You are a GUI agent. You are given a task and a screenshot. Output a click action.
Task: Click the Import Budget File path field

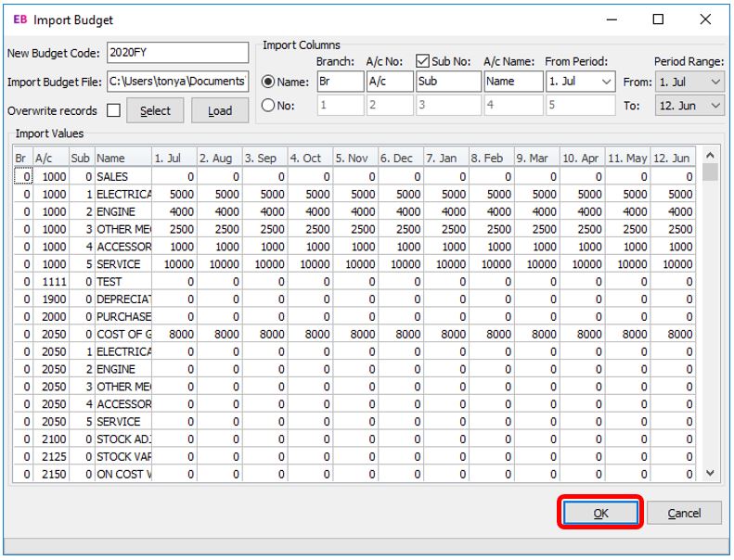tap(177, 82)
